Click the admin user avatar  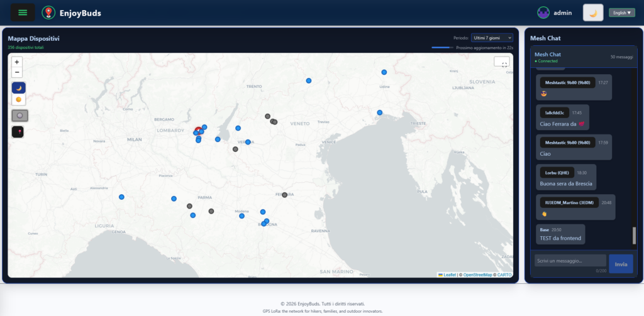543,13
